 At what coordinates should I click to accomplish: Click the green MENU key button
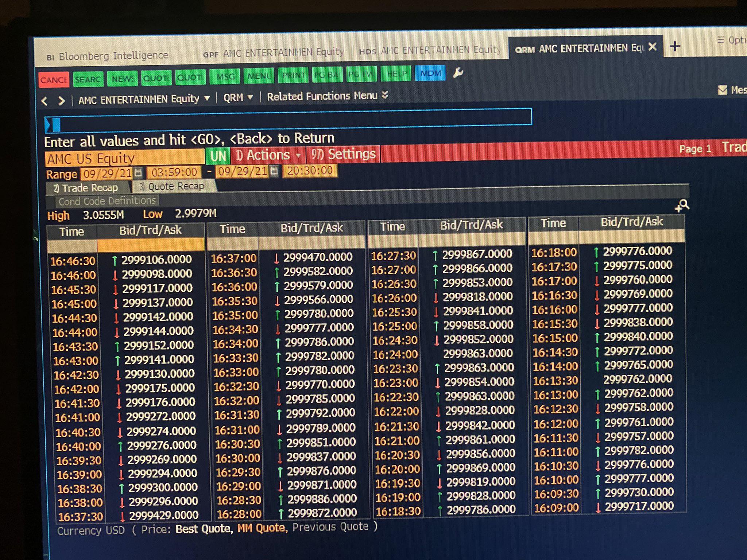259,76
